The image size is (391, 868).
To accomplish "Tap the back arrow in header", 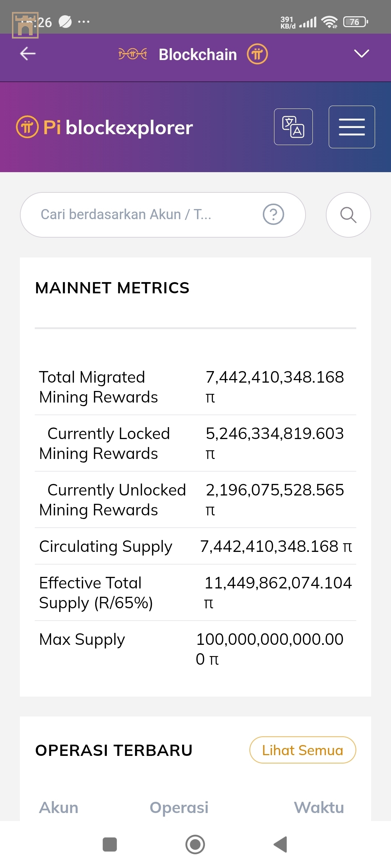I will click(28, 54).
